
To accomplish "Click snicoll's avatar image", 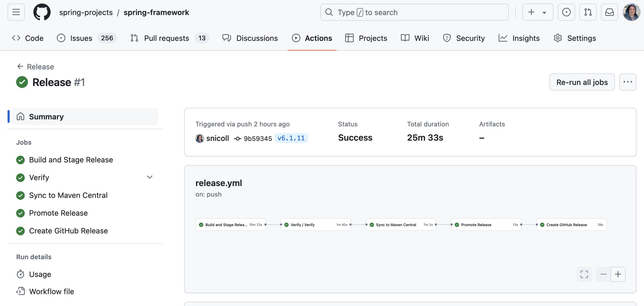I will point(199,138).
